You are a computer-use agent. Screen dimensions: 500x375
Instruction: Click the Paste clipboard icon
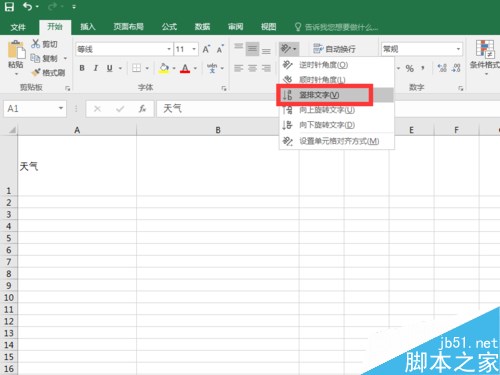pyautogui.click(x=16, y=50)
